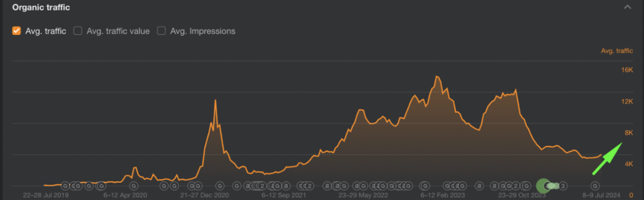The width and height of the screenshot is (644, 200).
Task: Open the '2' cluster marker above 23–29 Oct 2023
Action: tap(515, 186)
